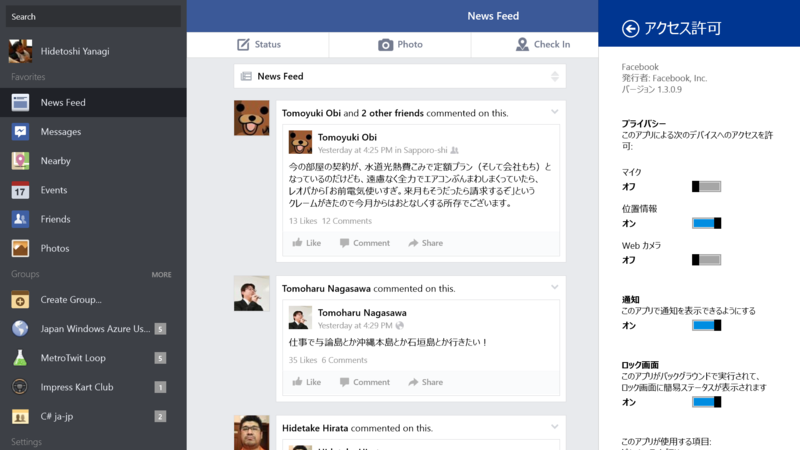Open MetroTwit Loop flask icon
The width and height of the screenshot is (800, 450).
click(20, 358)
